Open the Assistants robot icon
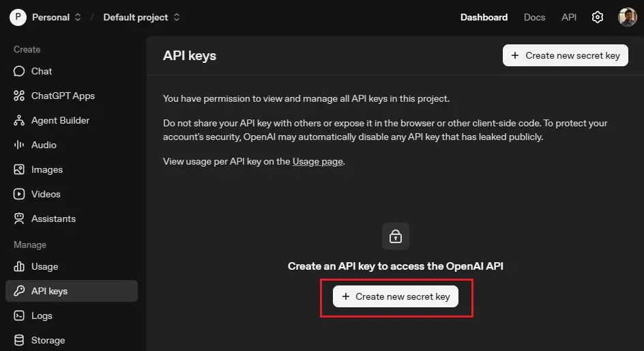The width and height of the screenshot is (644, 351). (x=19, y=219)
